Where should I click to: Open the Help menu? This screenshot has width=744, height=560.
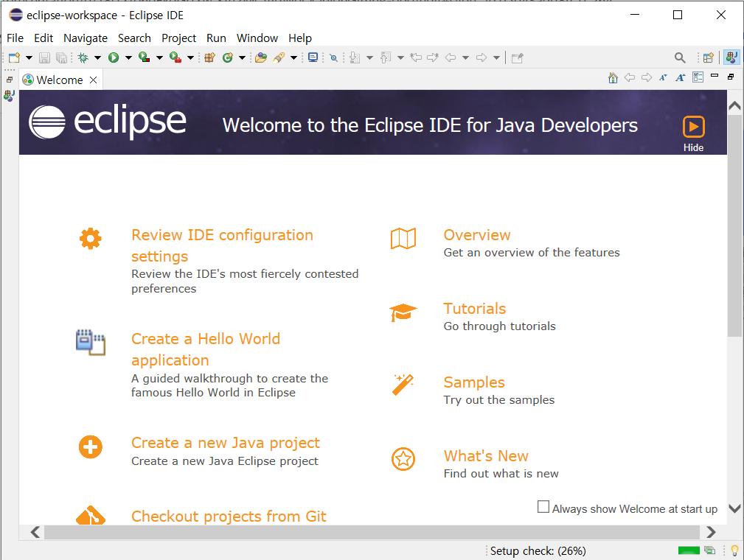click(300, 38)
